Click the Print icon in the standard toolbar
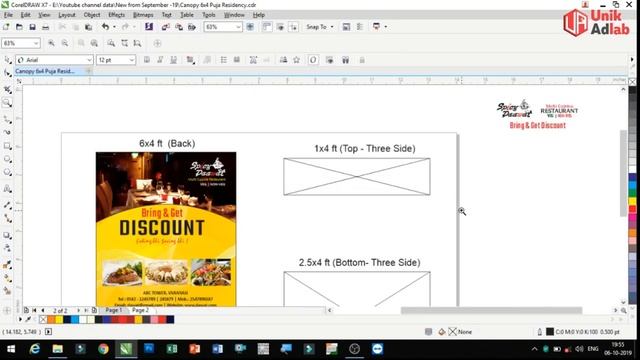640x360 pixels. (x=46, y=27)
